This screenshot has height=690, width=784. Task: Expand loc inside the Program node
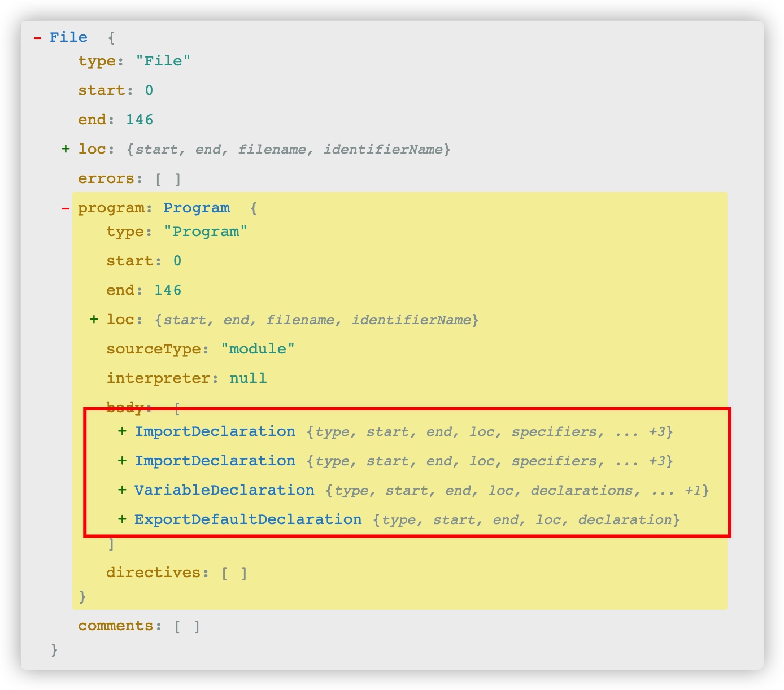coord(94,320)
